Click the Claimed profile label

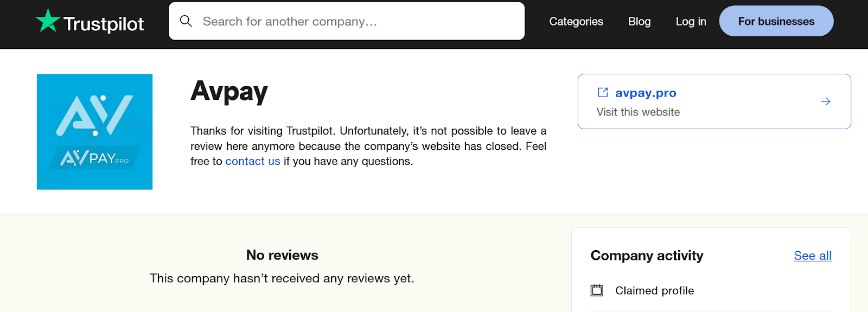click(x=654, y=291)
